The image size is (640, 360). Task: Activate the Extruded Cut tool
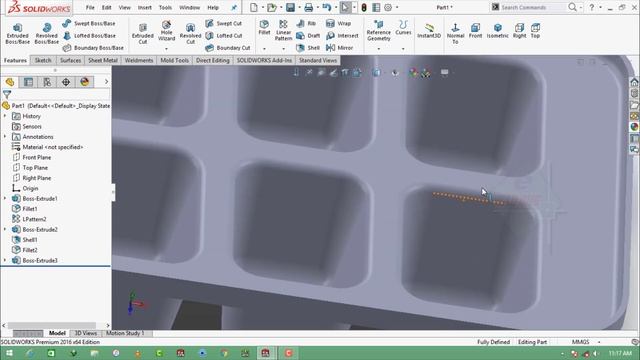pyautogui.click(x=143, y=33)
